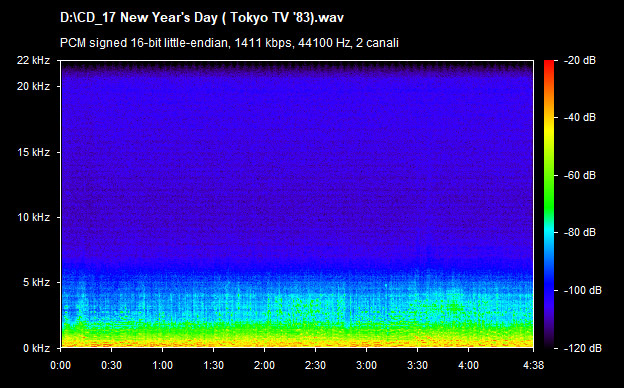Click the 22 kHz frequency axis label
The height and width of the screenshot is (388, 624).
[33, 60]
